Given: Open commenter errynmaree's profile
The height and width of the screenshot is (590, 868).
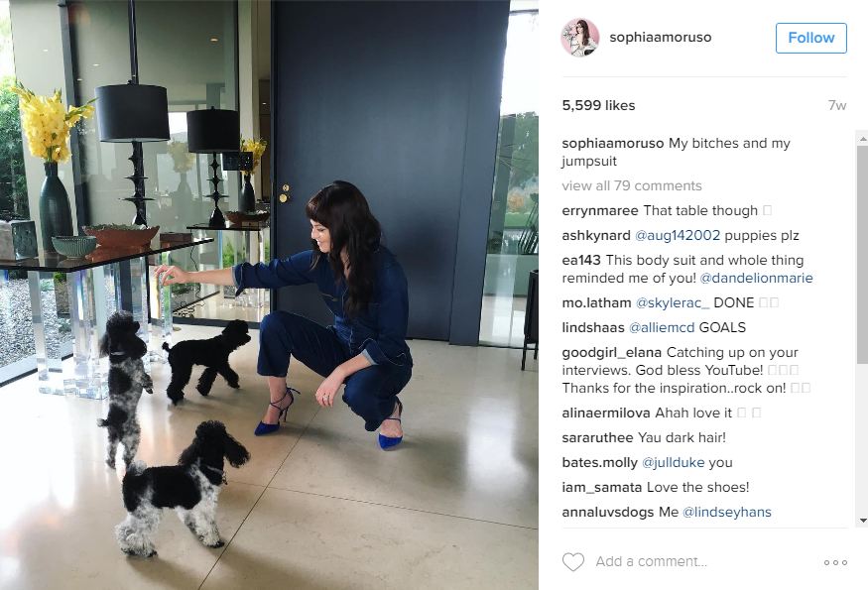Looking at the screenshot, I should click(599, 211).
